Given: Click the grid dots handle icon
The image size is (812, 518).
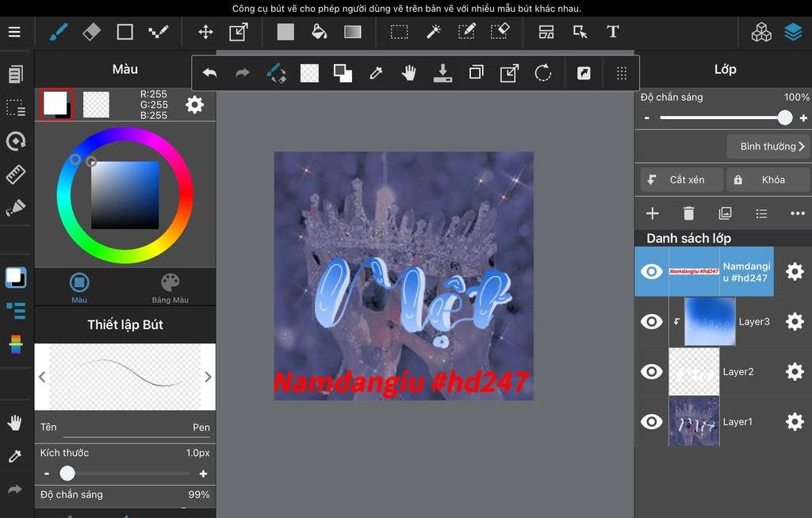Looking at the screenshot, I should (622, 73).
